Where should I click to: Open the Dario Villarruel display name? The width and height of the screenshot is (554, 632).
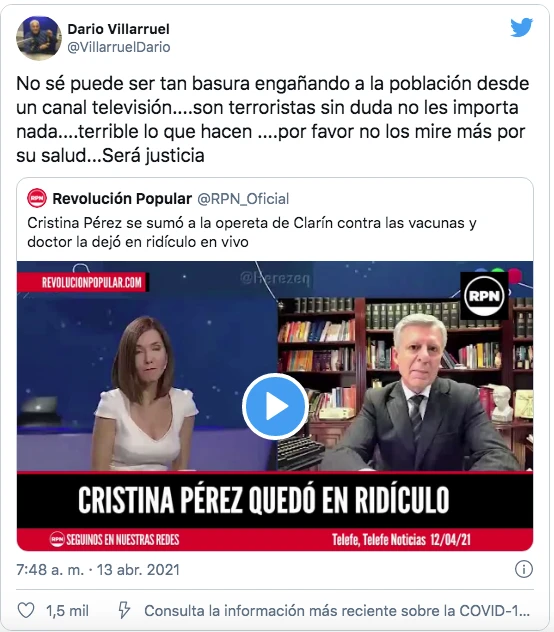click(118, 29)
